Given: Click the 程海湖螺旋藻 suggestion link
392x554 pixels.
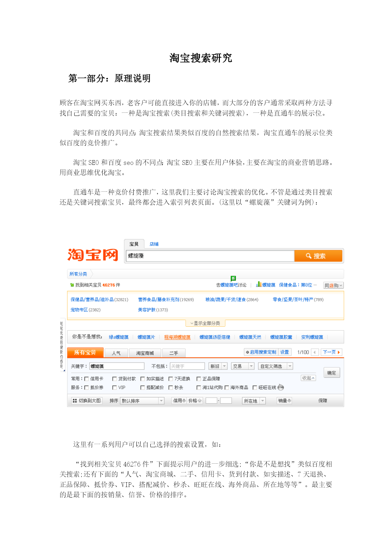Looking at the screenshot, I should (177, 337).
